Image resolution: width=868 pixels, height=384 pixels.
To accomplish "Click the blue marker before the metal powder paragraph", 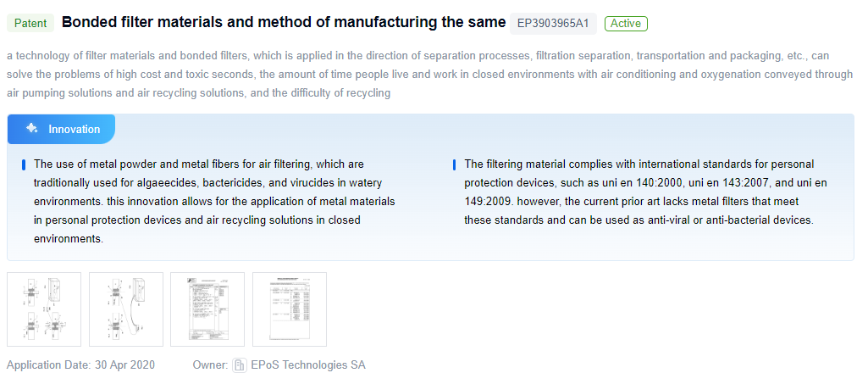I will click(x=24, y=164).
